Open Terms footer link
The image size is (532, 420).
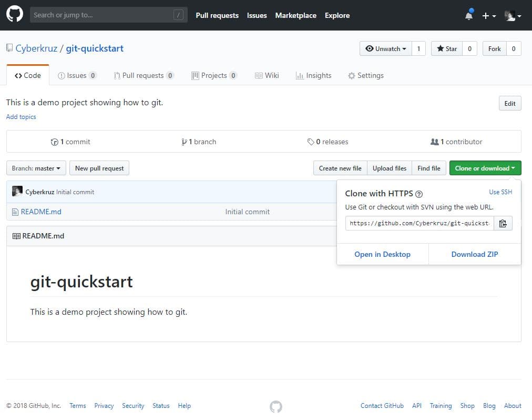[78, 405]
